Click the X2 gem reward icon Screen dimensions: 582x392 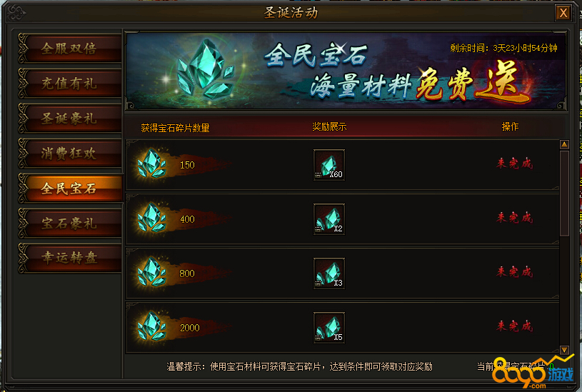pyautogui.click(x=329, y=219)
